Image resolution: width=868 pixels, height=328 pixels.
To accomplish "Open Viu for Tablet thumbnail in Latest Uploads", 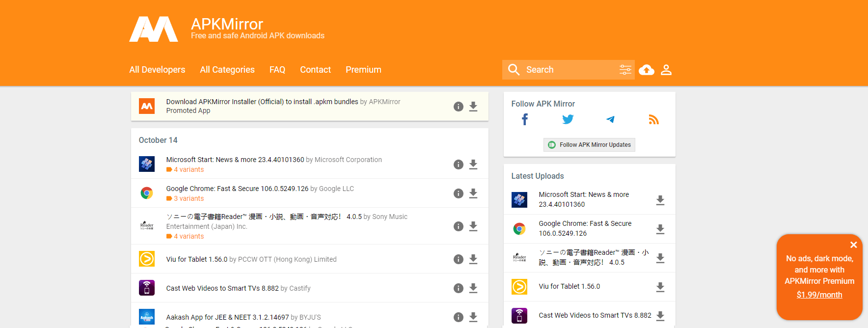I will click(519, 287).
